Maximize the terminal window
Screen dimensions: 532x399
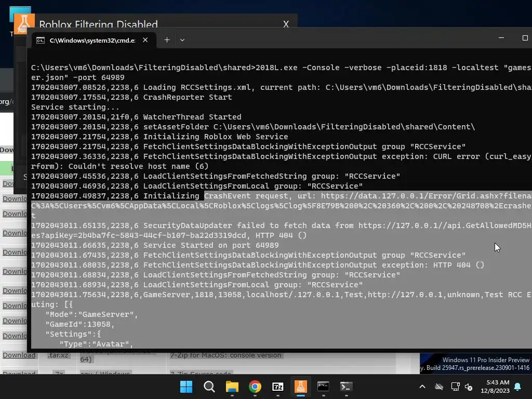click(x=525, y=38)
